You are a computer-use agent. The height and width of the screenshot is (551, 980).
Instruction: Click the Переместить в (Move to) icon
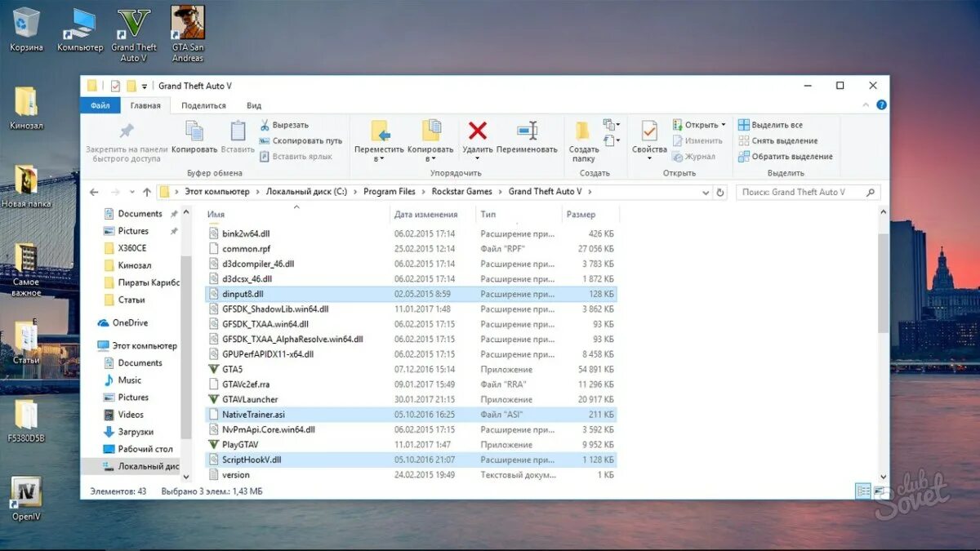coord(380,131)
